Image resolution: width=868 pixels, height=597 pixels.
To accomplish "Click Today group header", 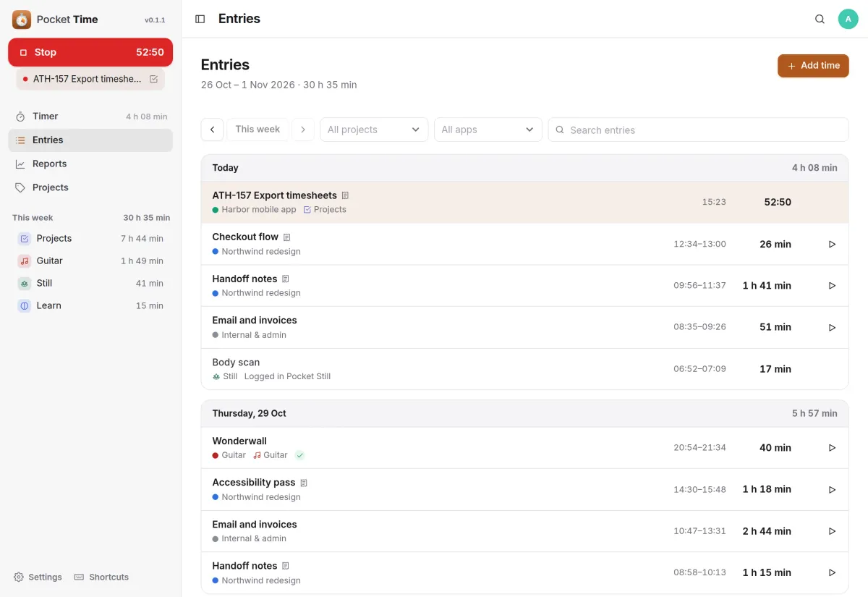I will (x=524, y=168).
